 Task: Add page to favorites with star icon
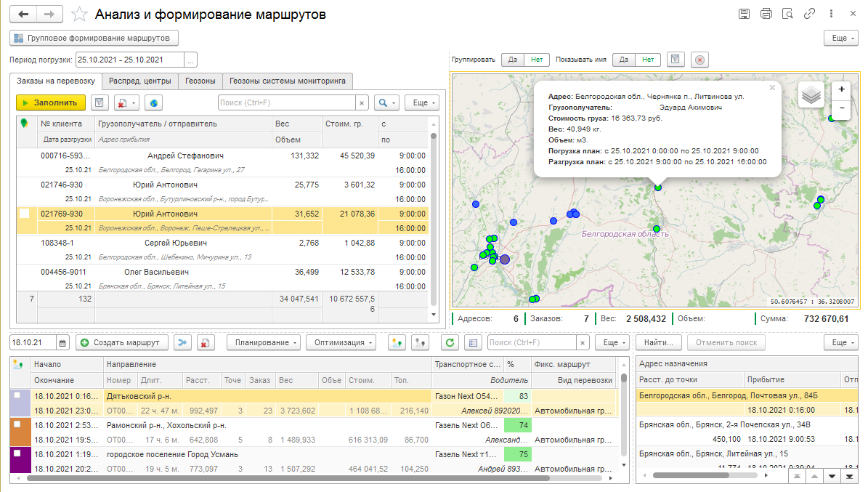(81, 15)
